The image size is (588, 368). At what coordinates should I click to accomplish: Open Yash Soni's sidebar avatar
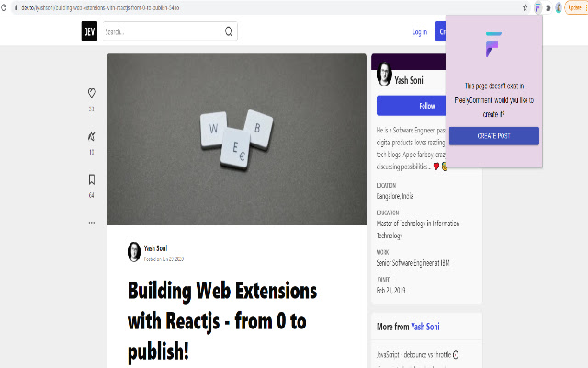pos(384,74)
